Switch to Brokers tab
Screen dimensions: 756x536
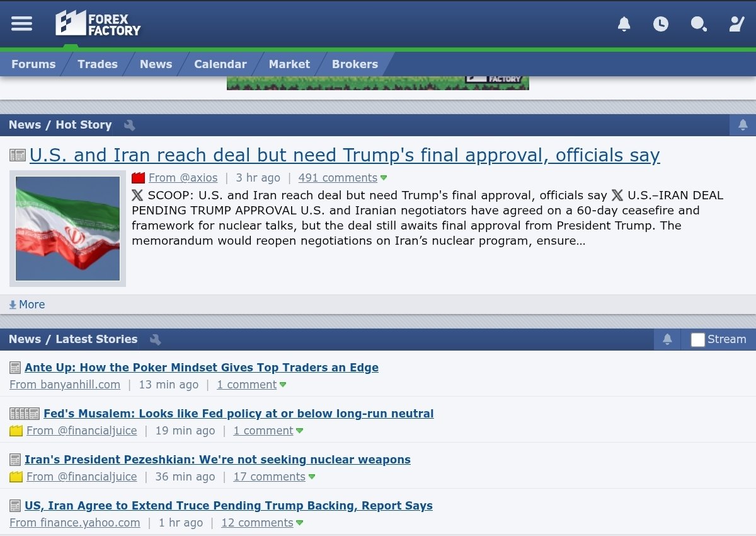[355, 64]
